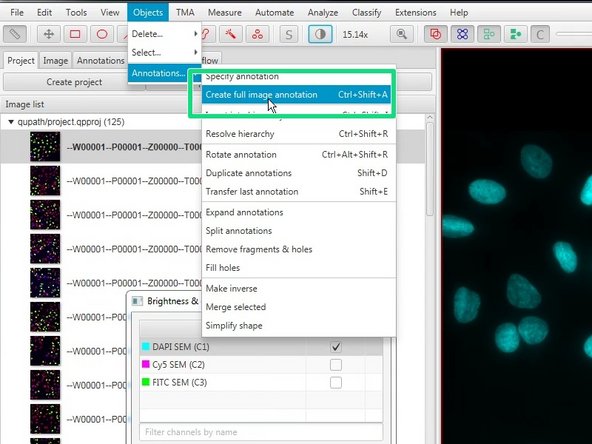The width and height of the screenshot is (592, 444).
Task: Toggle fill detections button
Action: [x=515, y=34]
